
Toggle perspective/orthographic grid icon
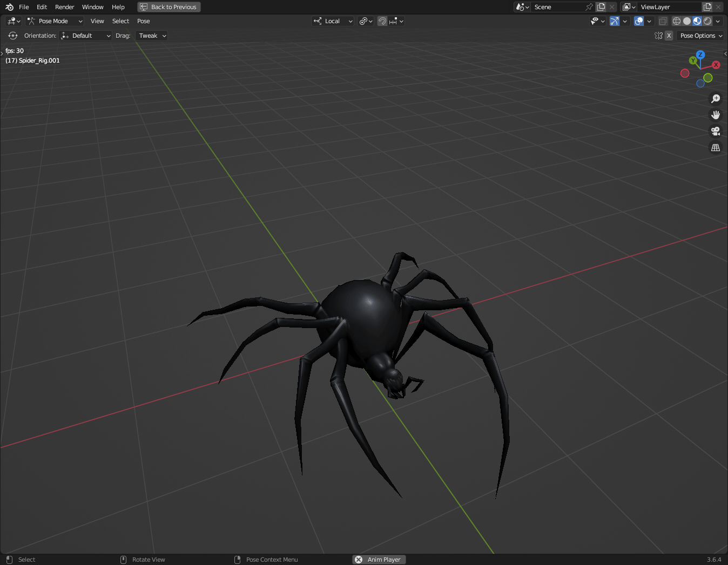(x=716, y=147)
